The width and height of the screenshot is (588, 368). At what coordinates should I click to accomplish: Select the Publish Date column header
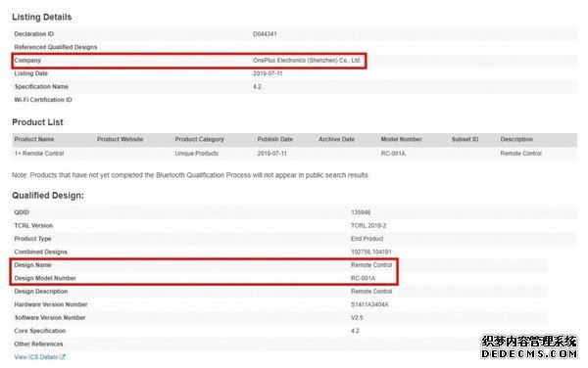274,139
